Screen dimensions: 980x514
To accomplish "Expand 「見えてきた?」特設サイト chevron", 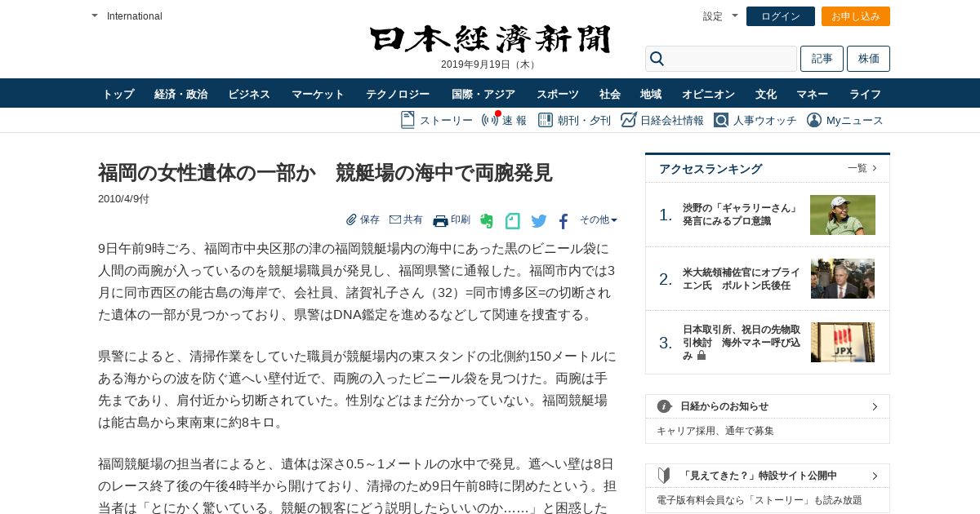I will click(875, 476).
